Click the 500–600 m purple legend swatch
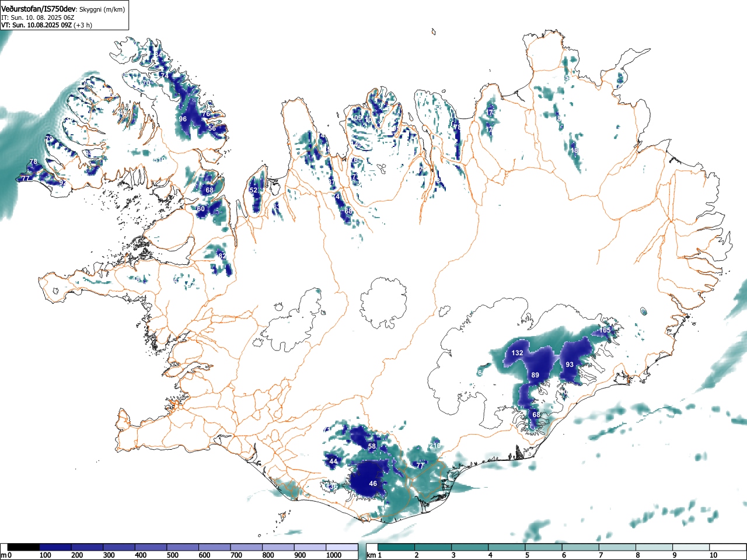The width and height of the screenshot is (747, 560). coord(183,547)
